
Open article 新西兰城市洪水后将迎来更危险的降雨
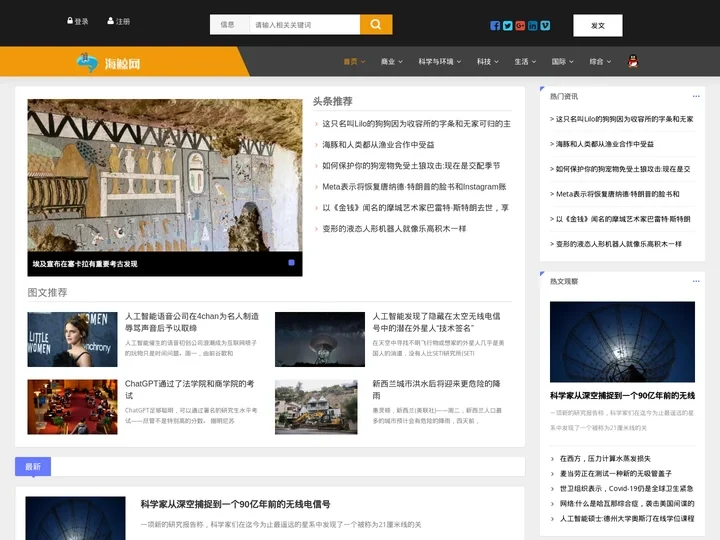coord(436,389)
